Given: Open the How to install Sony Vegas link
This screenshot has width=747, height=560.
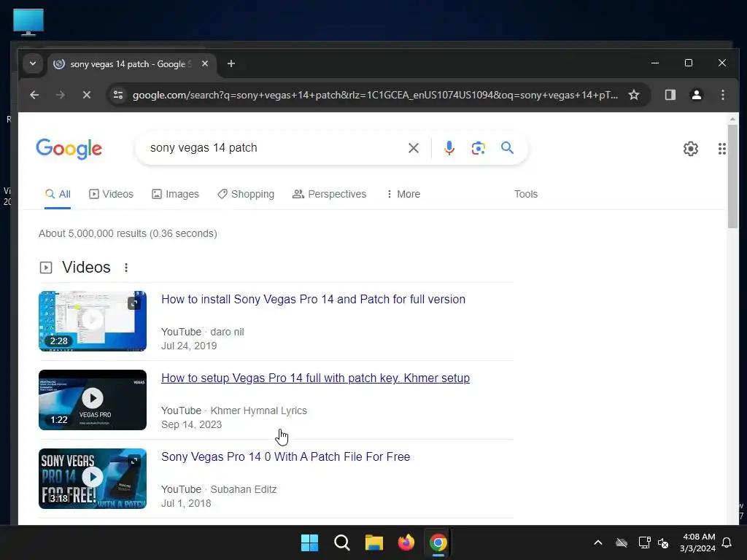Looking at the screenshot, I should pyautogui.click(x=313, y=299).
